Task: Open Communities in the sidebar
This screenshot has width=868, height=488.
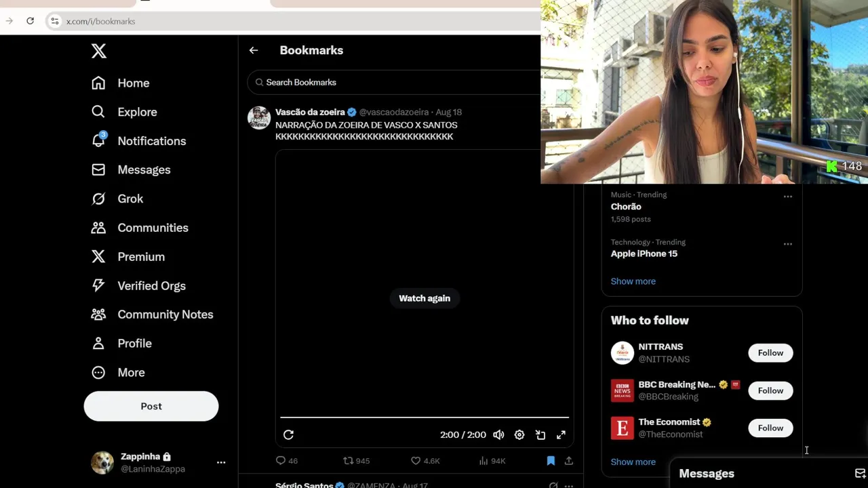Action: pos(140,228)
